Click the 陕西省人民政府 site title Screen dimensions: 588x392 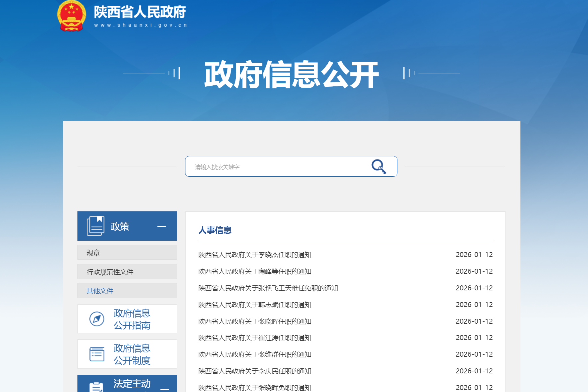coord(140,13)
